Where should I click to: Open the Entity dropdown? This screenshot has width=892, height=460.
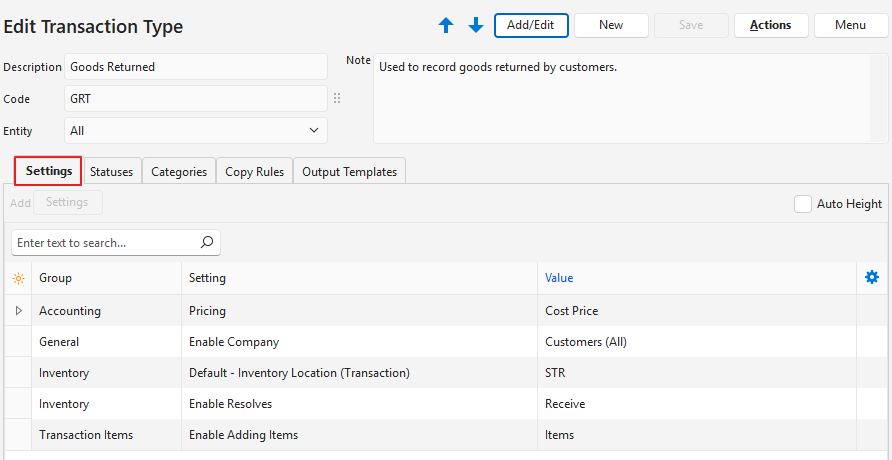pyautogui.click(x=196, y=131)
